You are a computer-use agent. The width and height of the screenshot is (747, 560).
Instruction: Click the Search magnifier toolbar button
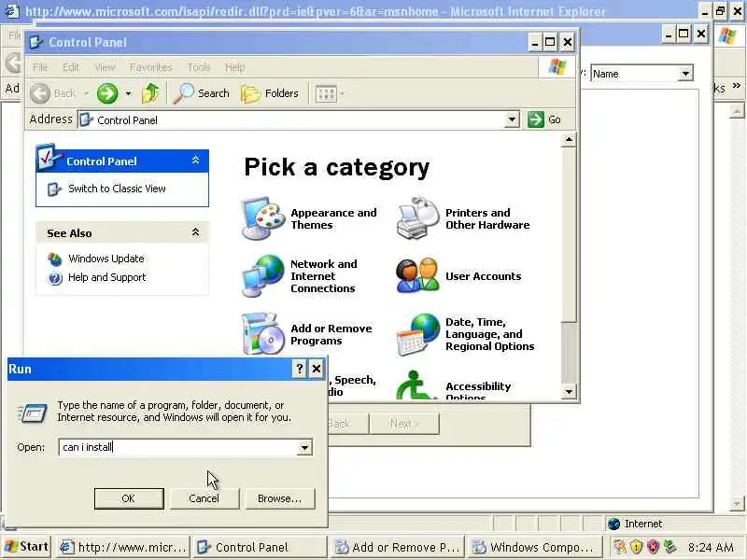(x=202, y=93)
